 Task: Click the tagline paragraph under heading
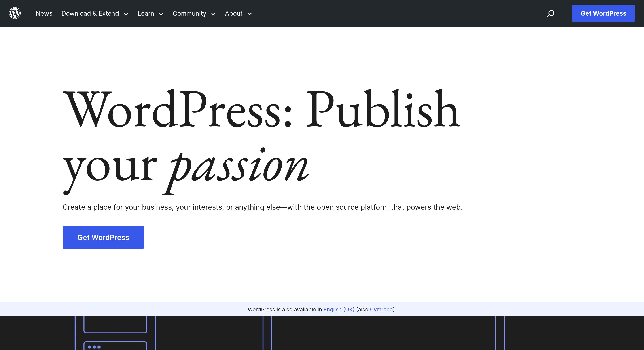[262, 207]
